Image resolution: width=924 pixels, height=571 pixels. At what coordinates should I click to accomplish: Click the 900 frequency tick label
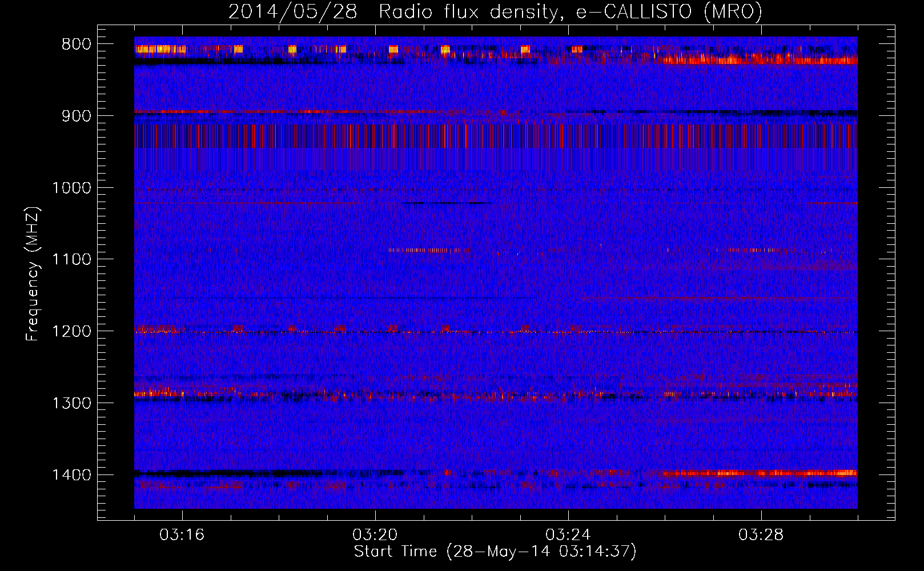[x=77, y=116]
